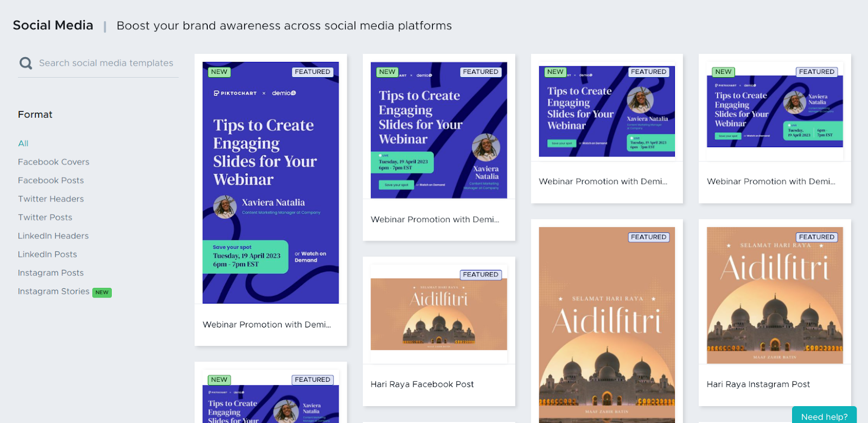This screenshot has height=423, width=868.
Task: Open the tallest portrait Webinar Promotion thumbnail
Action: tap(271, 182)
